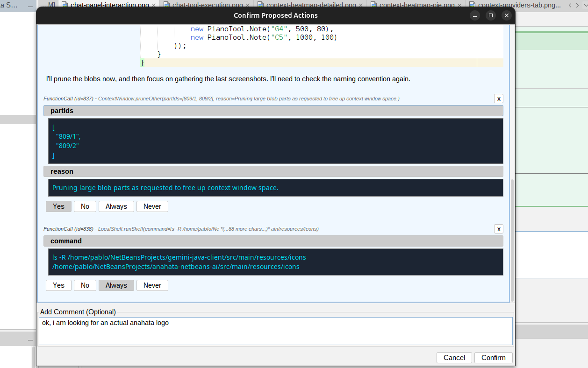This screenshot has width=588, height=368.
Task: Close the chat-tool-execution.png tab
Action: [247, 6]
